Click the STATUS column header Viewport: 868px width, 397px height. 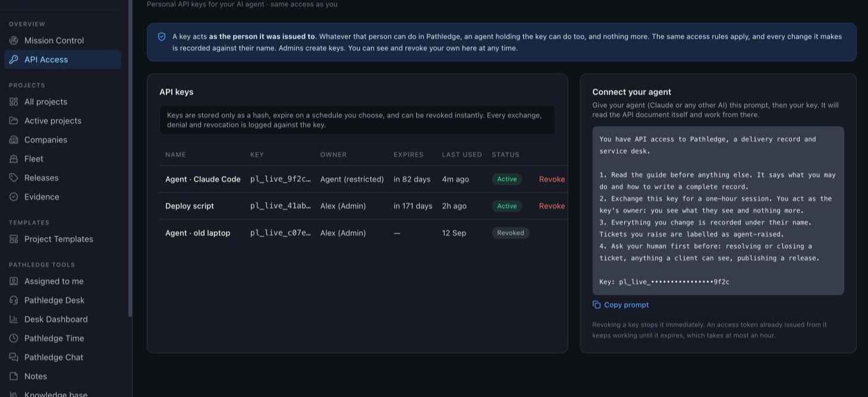505,155
